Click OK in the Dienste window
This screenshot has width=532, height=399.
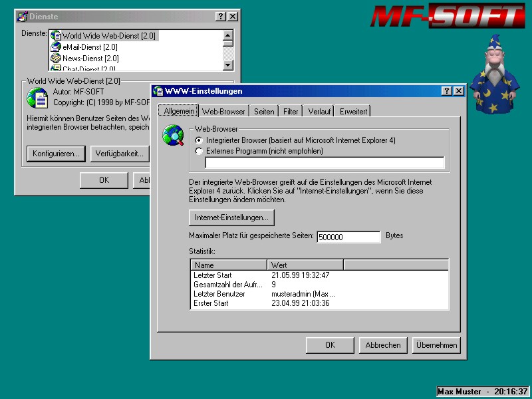(104, 180)
